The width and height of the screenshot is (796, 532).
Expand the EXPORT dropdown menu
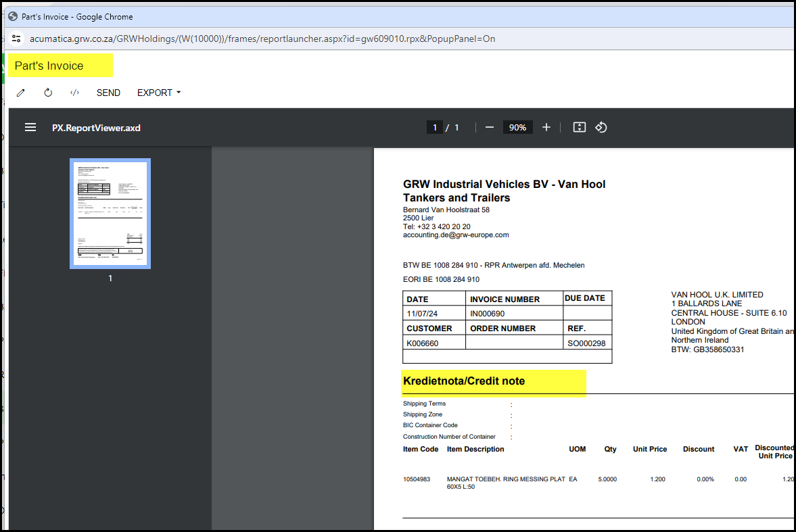(159, 93)
